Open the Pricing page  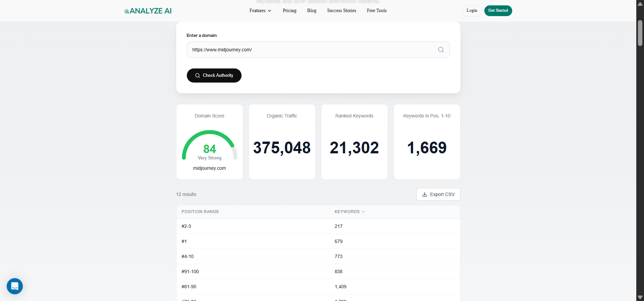coord(289,11)
